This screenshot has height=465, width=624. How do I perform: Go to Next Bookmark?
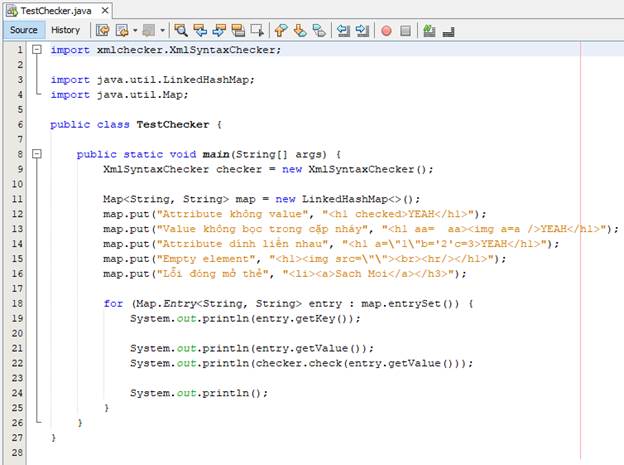pos(300,31)
